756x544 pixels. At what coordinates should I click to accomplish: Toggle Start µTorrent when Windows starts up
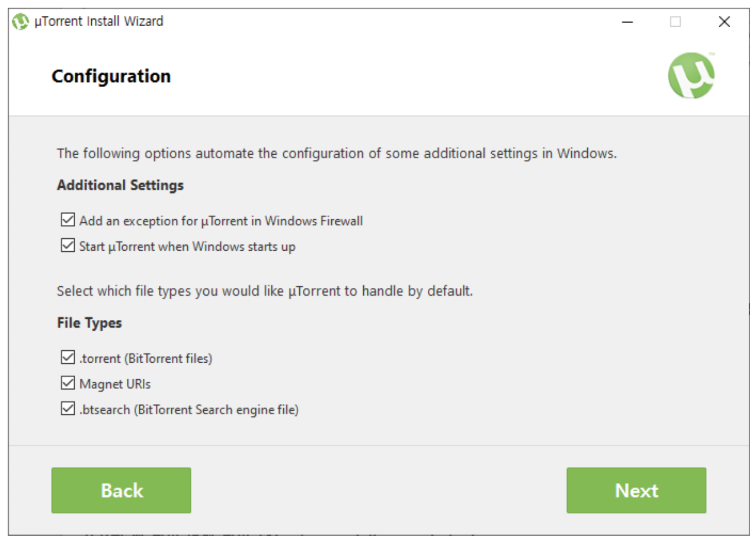[x=67, y=246]
